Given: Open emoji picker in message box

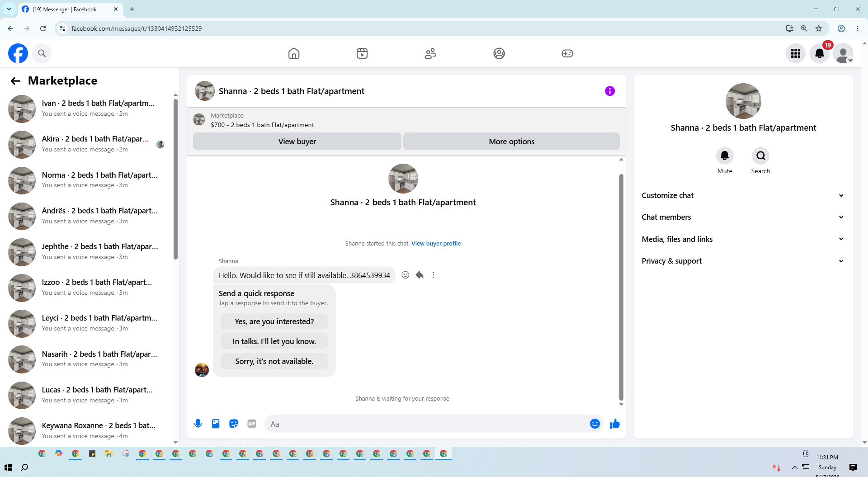Looking at the screenshot, I should pos(595,424).
